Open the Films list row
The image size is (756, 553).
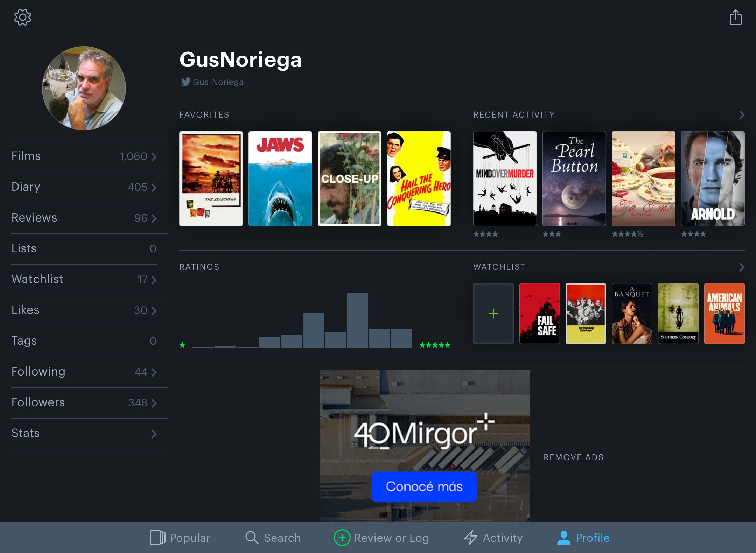click(84, 156)
